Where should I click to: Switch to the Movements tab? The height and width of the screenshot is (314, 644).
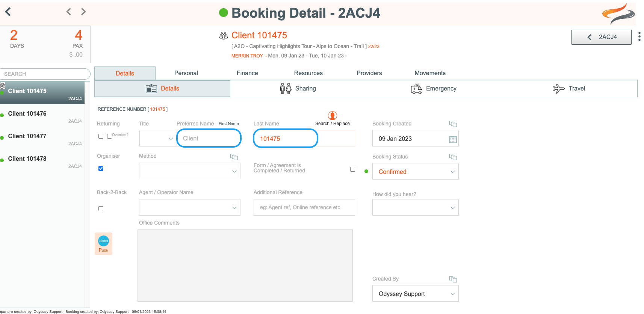(x=430, y=73)
